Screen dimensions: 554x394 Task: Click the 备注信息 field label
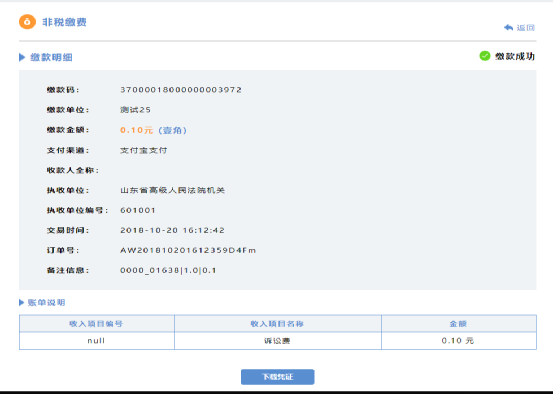coord(68,270)
